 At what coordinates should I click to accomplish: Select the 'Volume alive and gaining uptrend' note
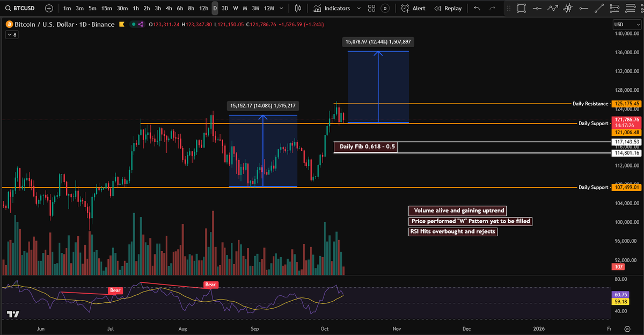457,210
